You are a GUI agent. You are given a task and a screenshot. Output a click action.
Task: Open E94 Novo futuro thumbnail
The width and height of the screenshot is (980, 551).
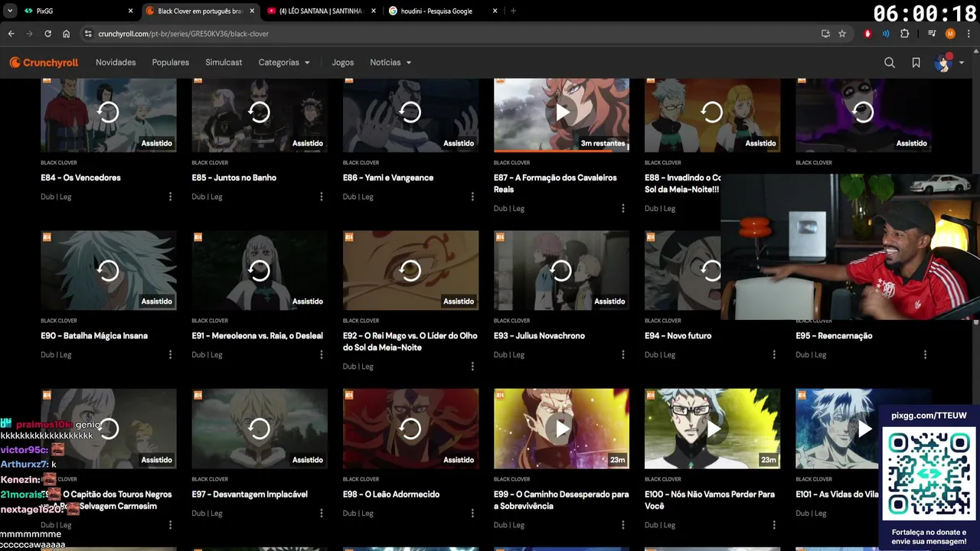point(682,271)
